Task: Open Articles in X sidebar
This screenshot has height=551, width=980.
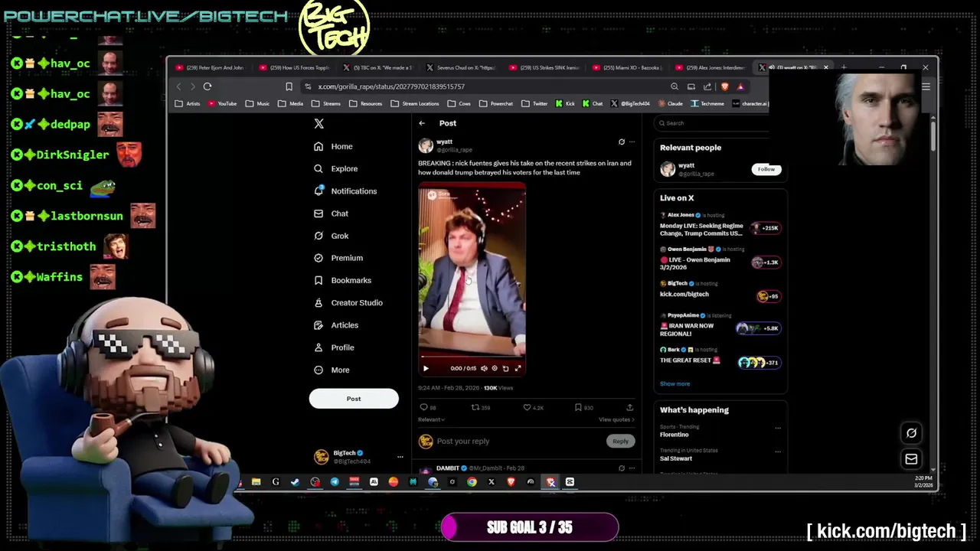Action: [336, 325]
